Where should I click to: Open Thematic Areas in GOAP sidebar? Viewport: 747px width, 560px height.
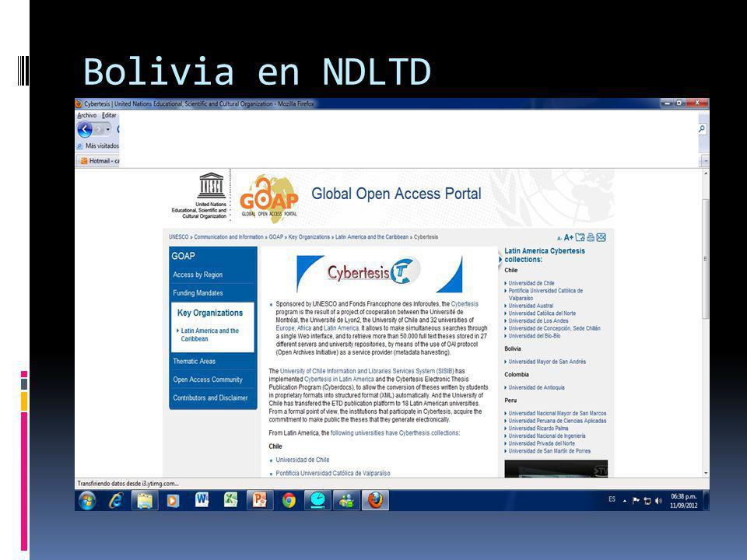pos(194,362)
